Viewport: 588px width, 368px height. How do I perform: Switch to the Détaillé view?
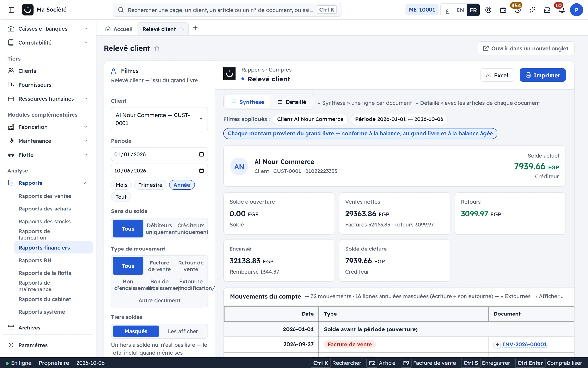(x=292, y=102)
